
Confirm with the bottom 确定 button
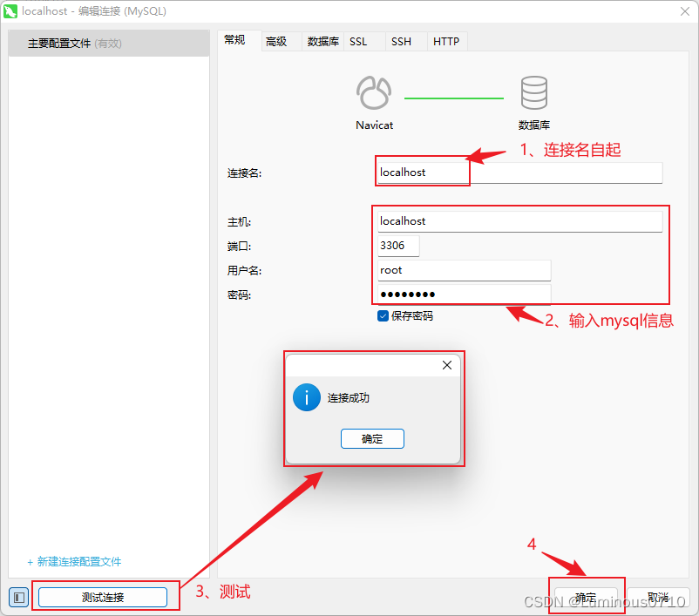(585, 598)
